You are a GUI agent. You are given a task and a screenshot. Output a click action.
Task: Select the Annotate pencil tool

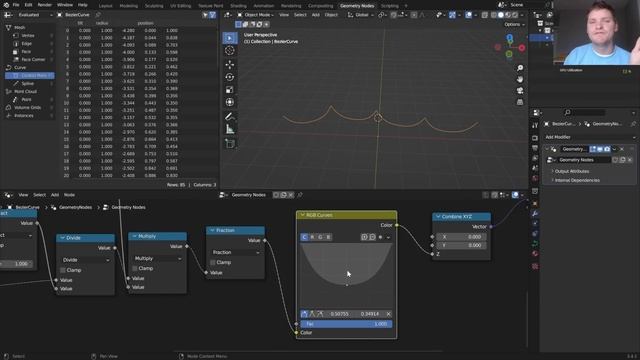230,117
